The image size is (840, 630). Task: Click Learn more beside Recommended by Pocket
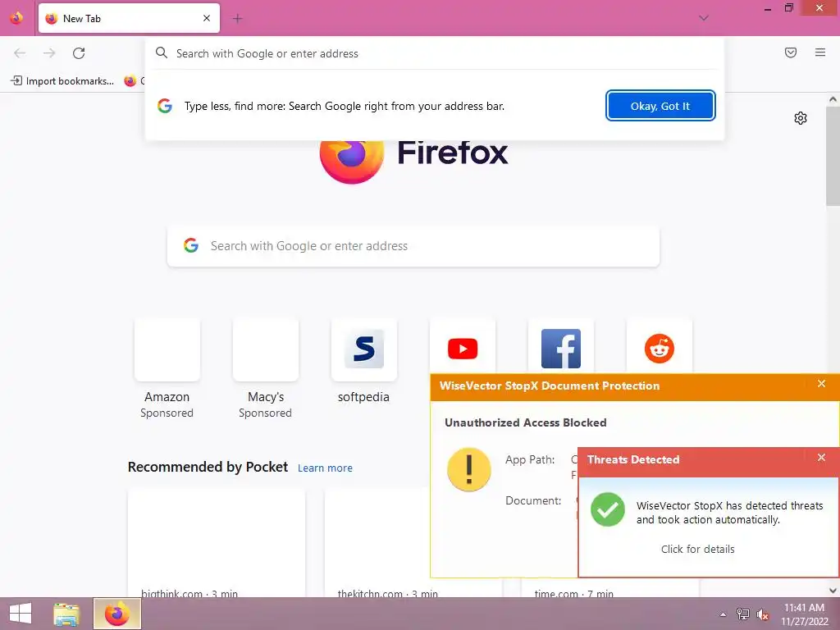(x=325, y=468)
